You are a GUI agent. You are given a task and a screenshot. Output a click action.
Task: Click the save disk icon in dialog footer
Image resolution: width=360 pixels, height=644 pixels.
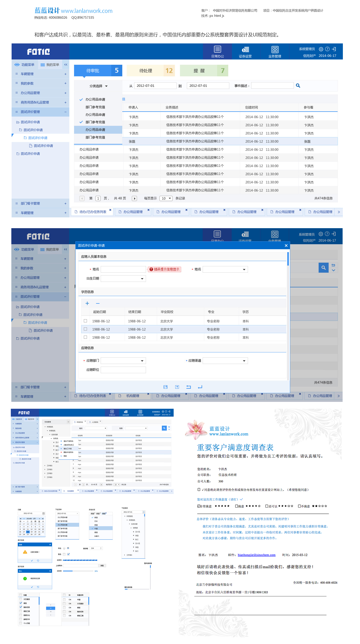pyautogui.click(x=166, y=387)
